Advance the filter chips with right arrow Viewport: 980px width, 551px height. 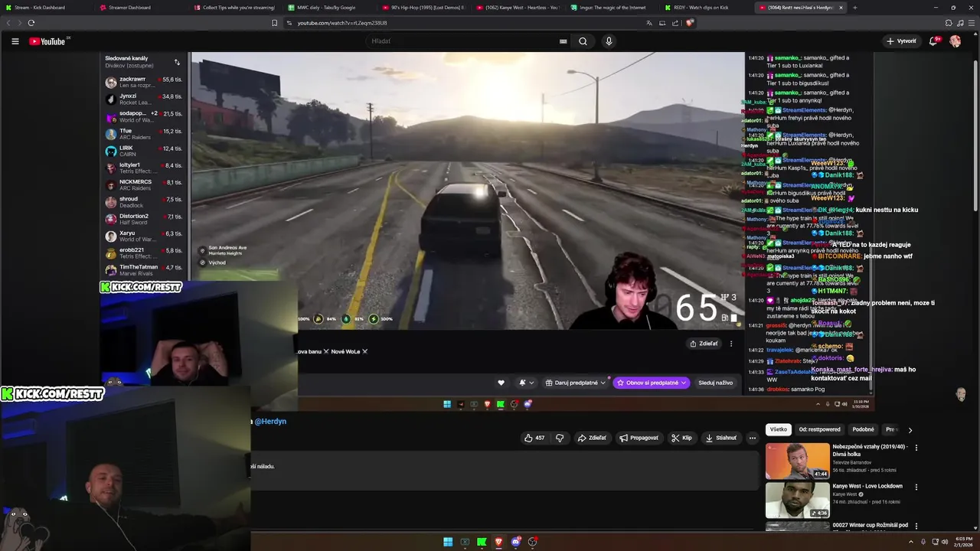tap(910, 430)
